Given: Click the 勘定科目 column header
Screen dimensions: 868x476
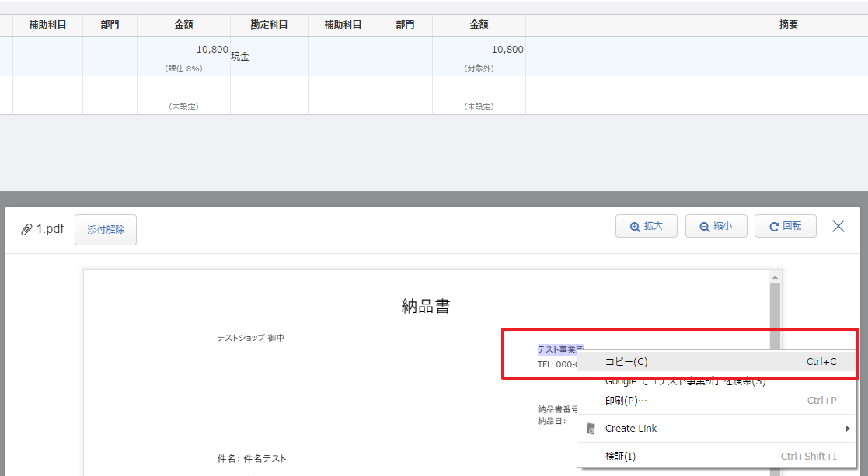Looking at the screenshot, I should pyautogui.click(x=269, y=24).
